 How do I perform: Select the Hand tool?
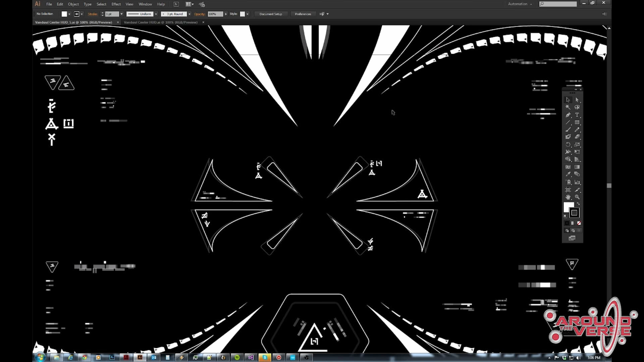[x=568, y=197]
